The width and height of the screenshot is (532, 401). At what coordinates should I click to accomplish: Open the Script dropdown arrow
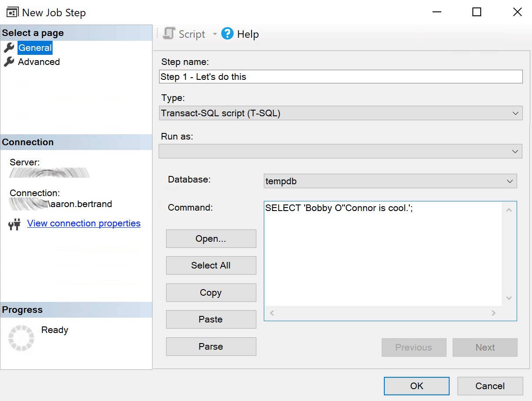pyautogui.click(x=215, y=34)
